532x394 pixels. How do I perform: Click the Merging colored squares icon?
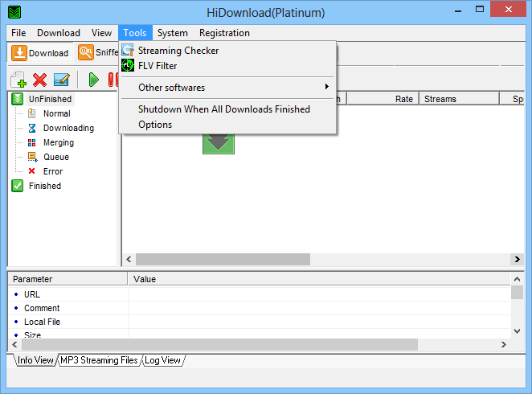pos(32,142)
